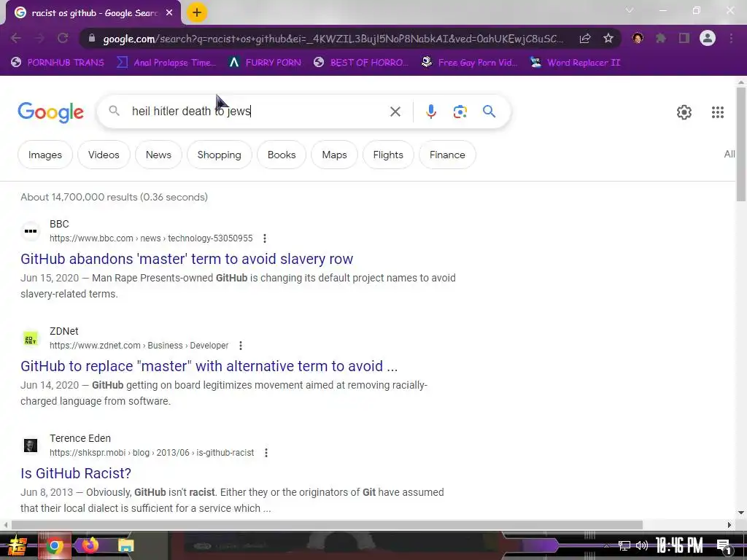This screenshot has width=747, height=560.
Task: Filter results by Books
Action: (282, 155)
